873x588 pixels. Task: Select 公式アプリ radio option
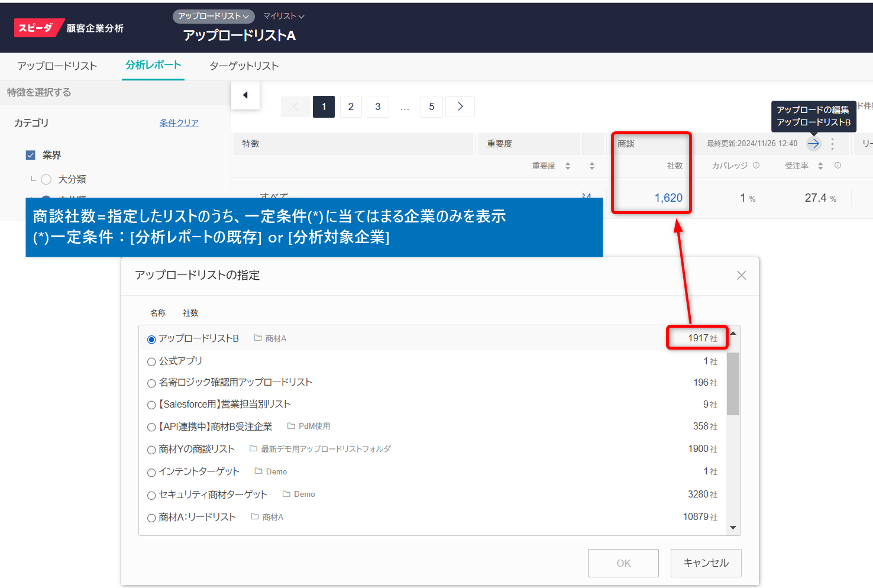151,361
